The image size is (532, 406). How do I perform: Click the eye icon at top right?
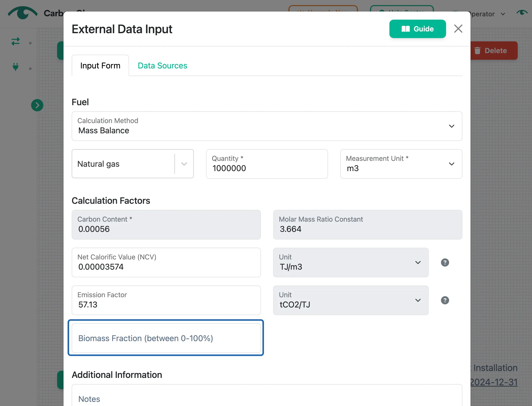coord(522,12)
